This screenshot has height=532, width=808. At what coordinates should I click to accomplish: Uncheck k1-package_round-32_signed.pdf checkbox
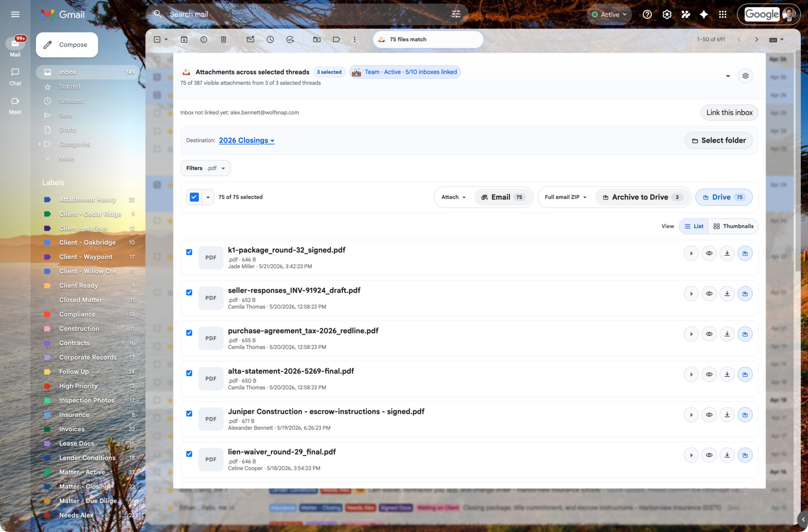pos(189,252)
